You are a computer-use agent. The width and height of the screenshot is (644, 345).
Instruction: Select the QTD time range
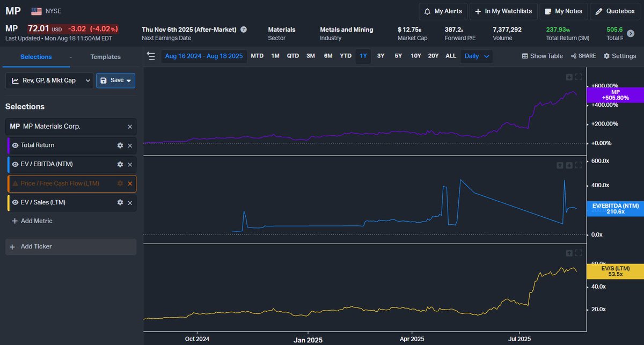(293, 56)
